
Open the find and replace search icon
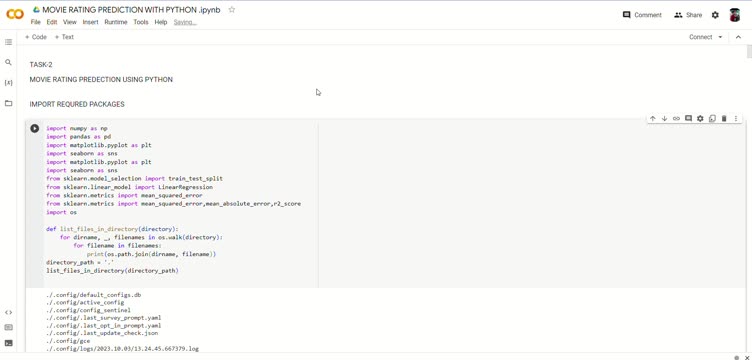8,62
